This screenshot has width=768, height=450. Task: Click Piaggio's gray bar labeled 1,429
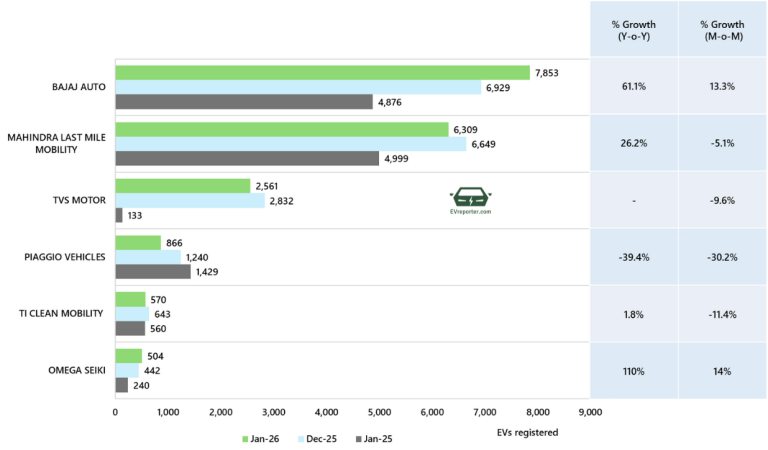tap(153, 272)
